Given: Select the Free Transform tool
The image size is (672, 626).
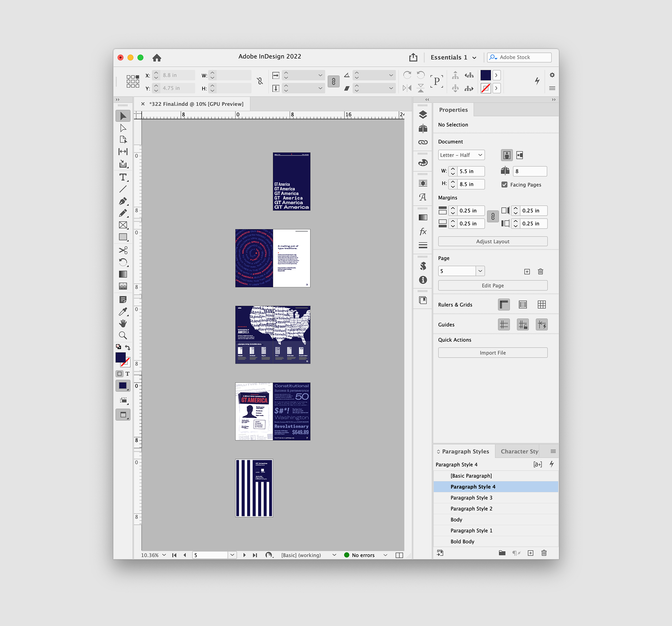Looking at the screenshot, I should tap(123, 262).
